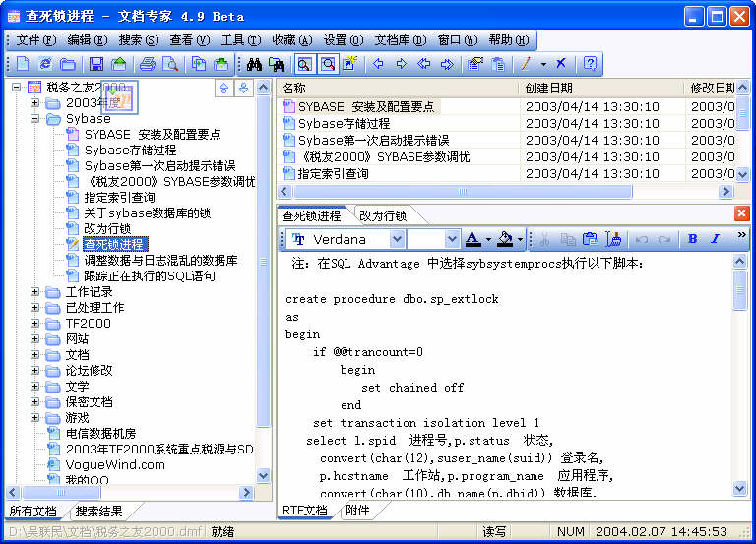Click the paste clipboard icon in editor
This screenshot has height=544, width=756.
591,239
